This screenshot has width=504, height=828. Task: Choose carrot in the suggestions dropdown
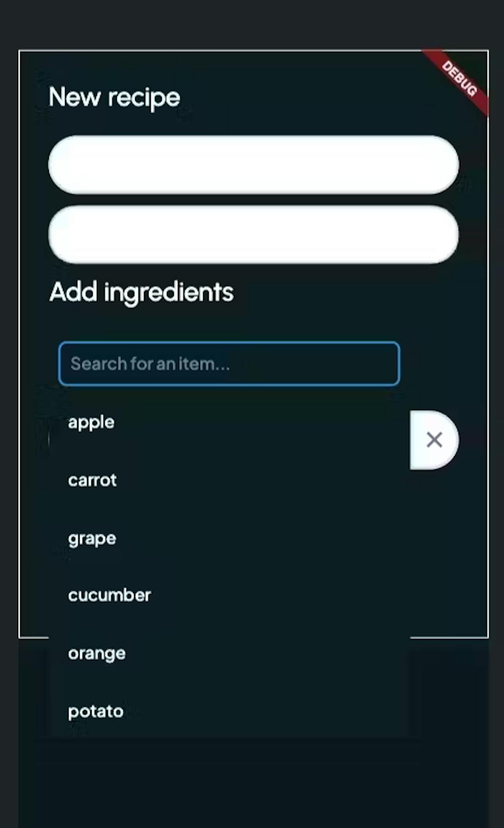pos(92,480)
